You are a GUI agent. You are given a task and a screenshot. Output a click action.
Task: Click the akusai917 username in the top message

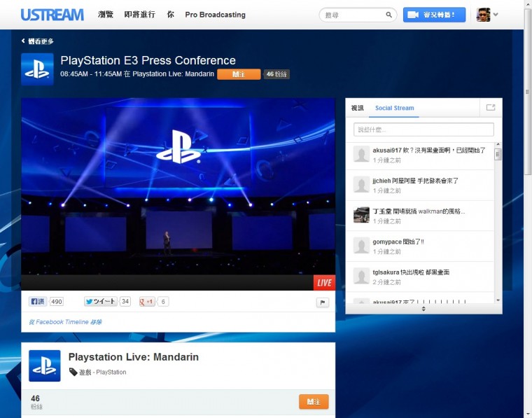[x=387, y=151]
